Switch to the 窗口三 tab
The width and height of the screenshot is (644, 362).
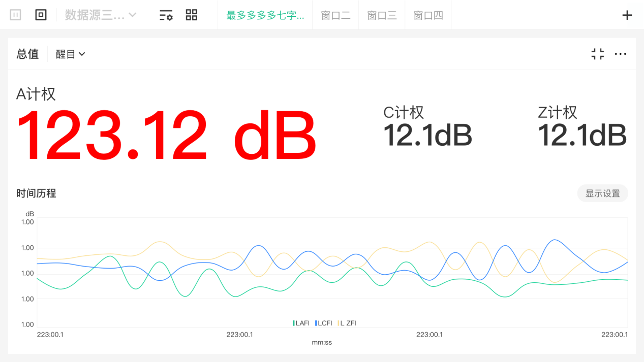coord(382,15)
